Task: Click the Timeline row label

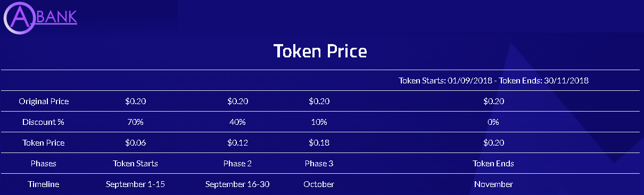Action: pos(44,184)
